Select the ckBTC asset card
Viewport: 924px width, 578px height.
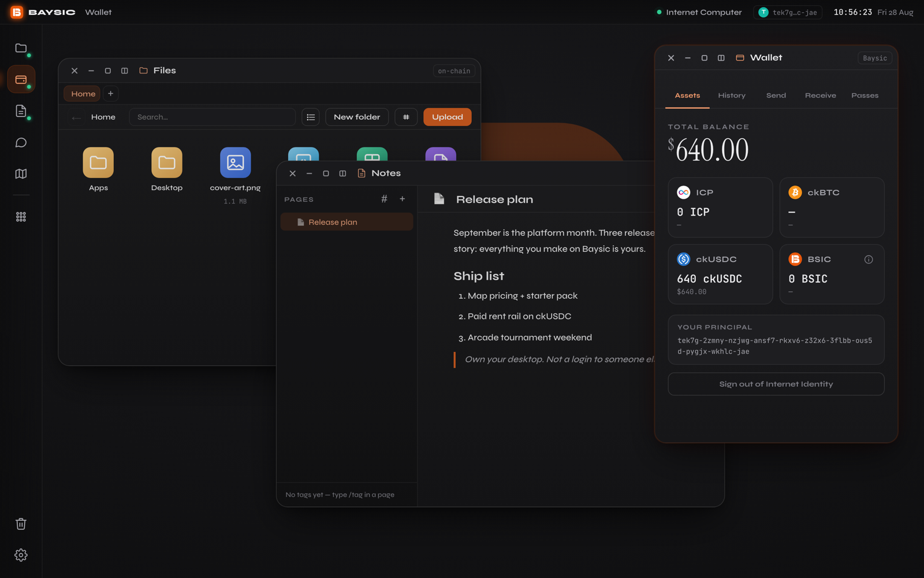tap(832, 208)
